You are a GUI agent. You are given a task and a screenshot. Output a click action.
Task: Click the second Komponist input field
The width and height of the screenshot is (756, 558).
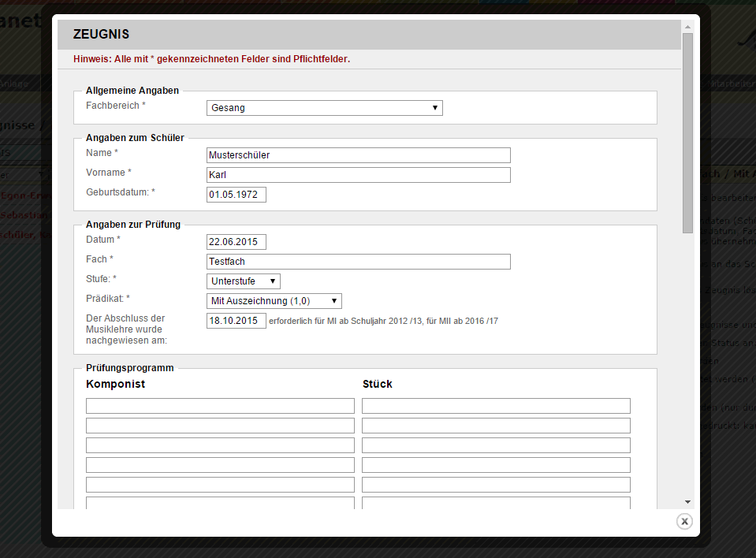coord(221,426)
